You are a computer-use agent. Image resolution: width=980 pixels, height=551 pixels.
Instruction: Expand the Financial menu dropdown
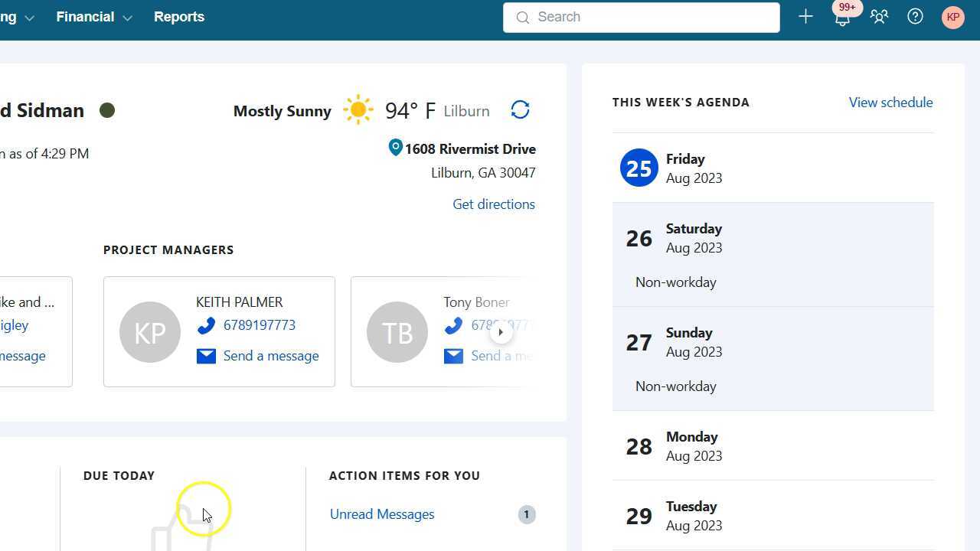94,17
